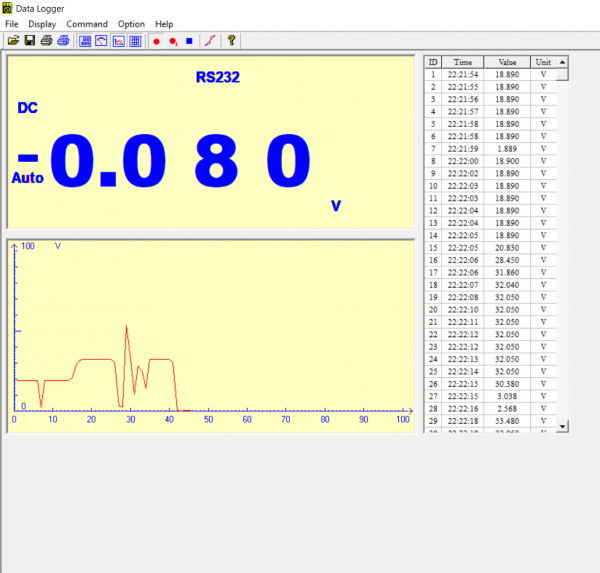Select the row with value 2.568
The width and height of the screenshot is (600, 573).
[x=490, y=408]
